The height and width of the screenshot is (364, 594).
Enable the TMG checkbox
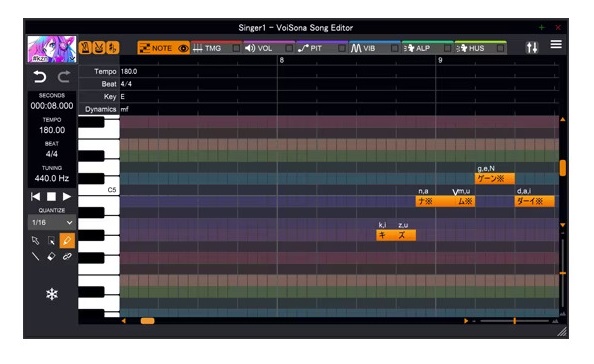pos(236,48)
